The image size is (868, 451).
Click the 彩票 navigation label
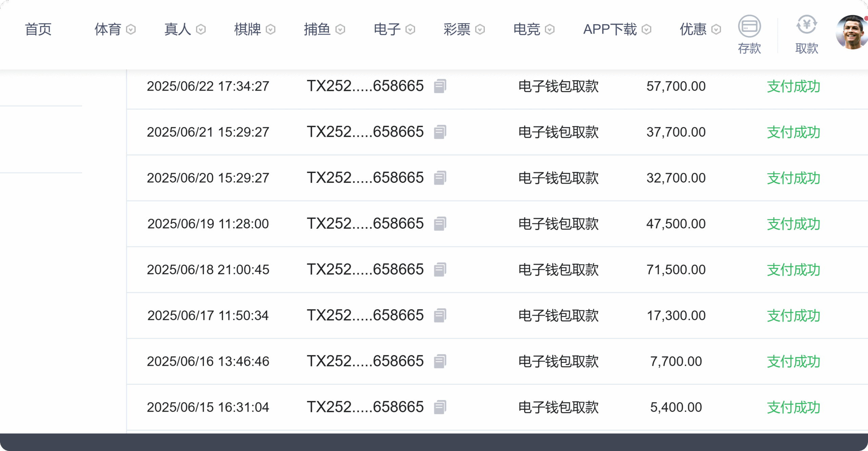coord(457,30)
